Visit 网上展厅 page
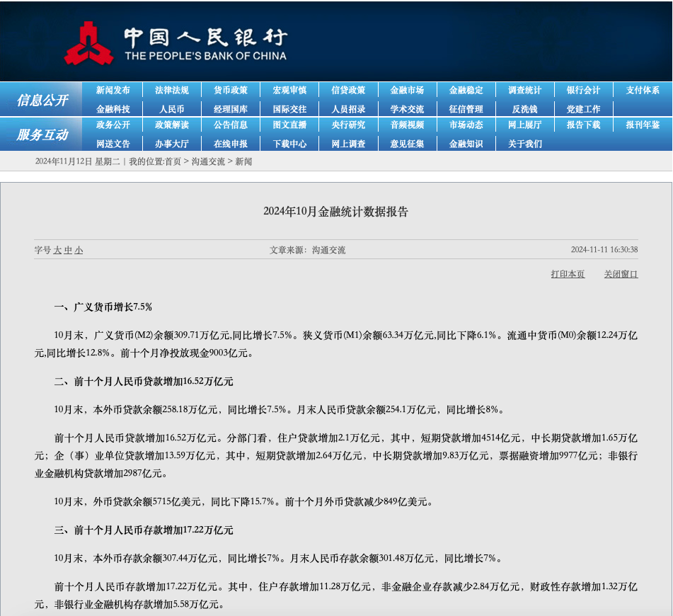 (525, 125)
